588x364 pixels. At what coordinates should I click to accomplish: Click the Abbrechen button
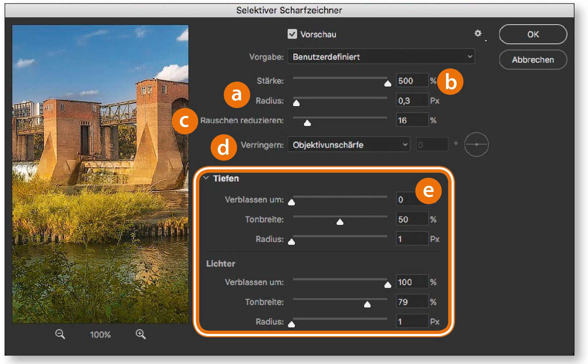533,60
